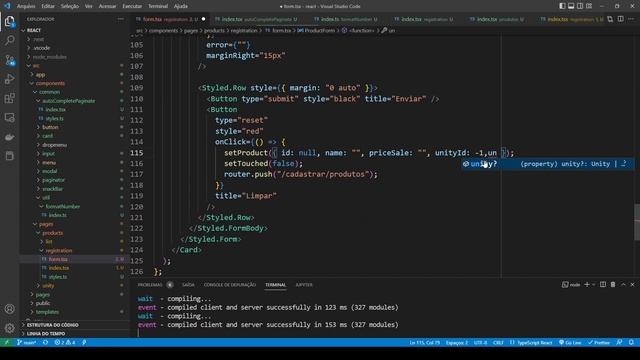Viewport: 640px width, 360px height.
Task: Switch to PROBLEMAS panel tab
Action: [x=150, y=285]
